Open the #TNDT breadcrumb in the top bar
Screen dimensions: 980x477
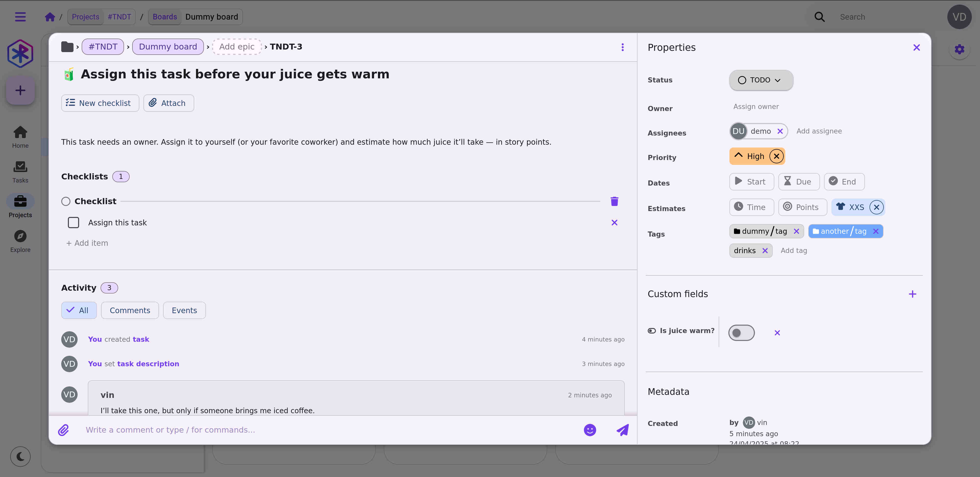[119, 17]
